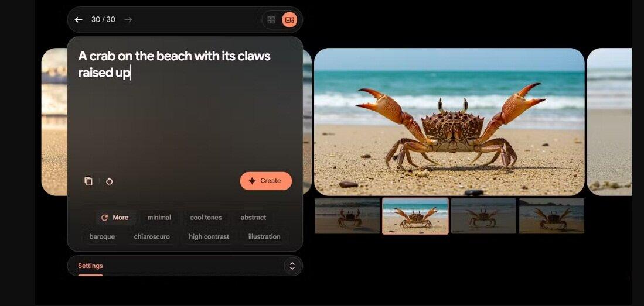Choose the baroque style chip
The height and width of the screenshot is (306, 644).
(x=102, y=237)
